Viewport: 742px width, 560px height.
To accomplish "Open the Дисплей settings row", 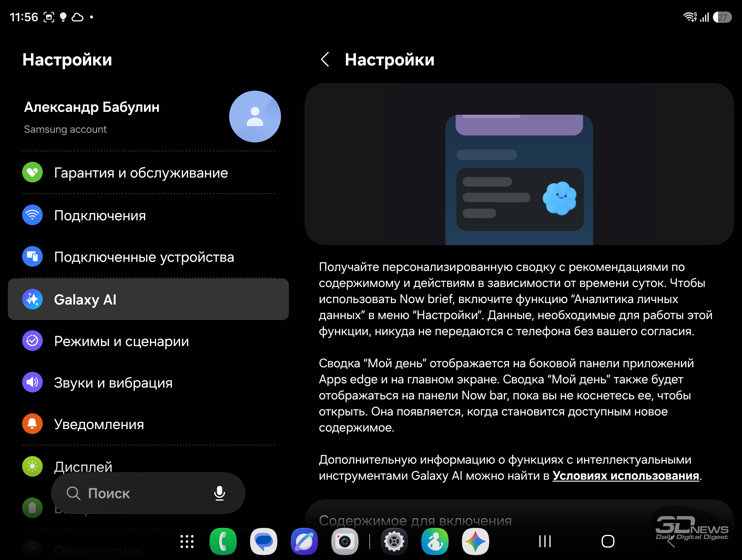I will [148, 466].
